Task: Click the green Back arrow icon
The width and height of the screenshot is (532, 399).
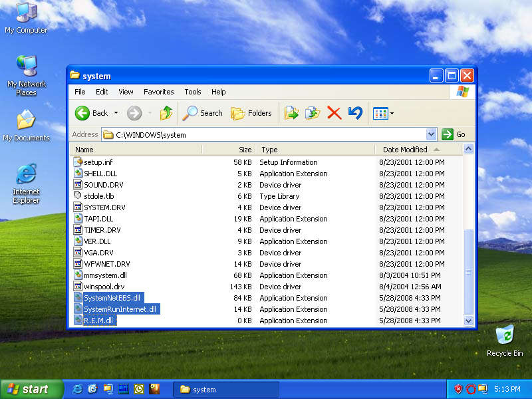Action: click(82, 113)
